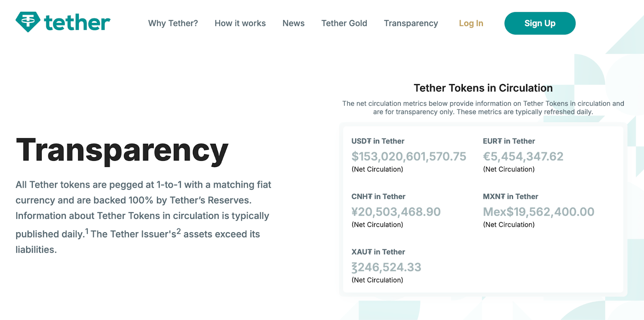Click the EUR₮ net circulation amount
This screenshot has width=644, height=320.
(x=523, y=156)
